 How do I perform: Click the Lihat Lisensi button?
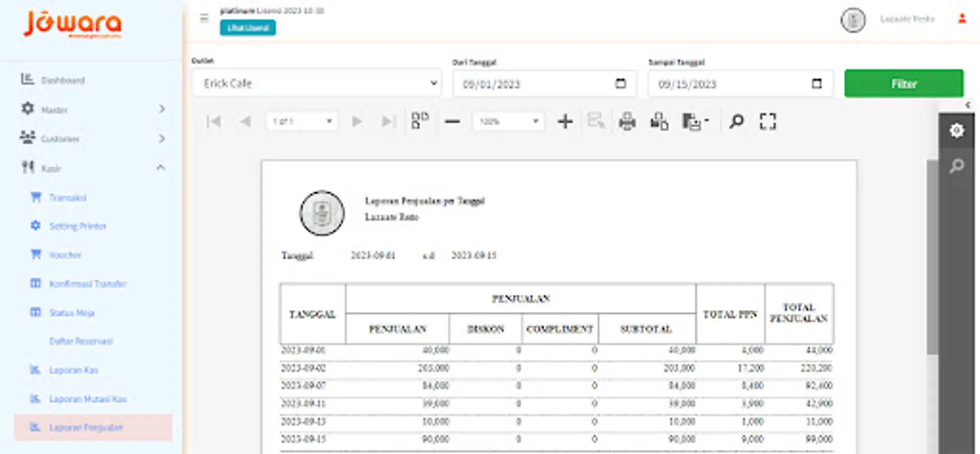[x=248, y=28]
